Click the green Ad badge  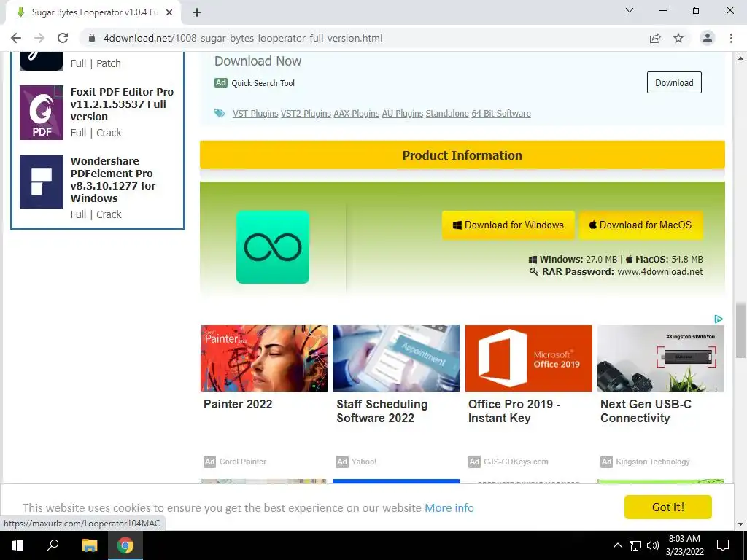pyautogui.click(x=220, y=83)
